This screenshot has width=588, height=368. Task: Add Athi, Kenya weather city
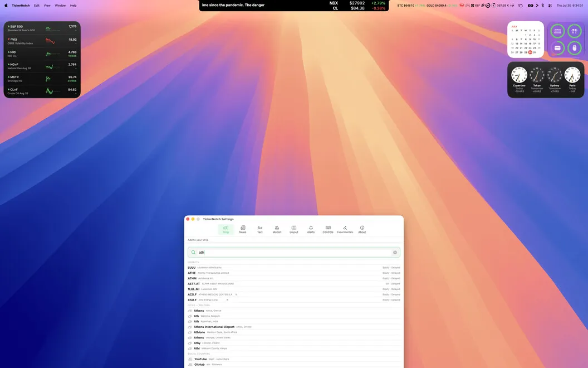294,348
